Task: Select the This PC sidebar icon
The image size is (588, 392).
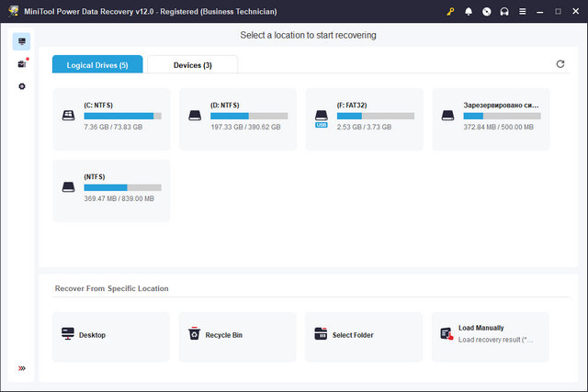Action: pos(22,41)
